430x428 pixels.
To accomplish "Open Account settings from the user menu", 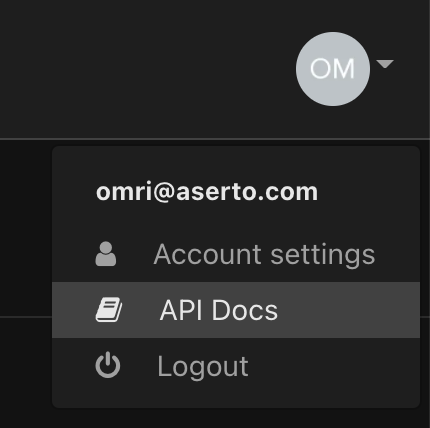I will tap(236, 254).
